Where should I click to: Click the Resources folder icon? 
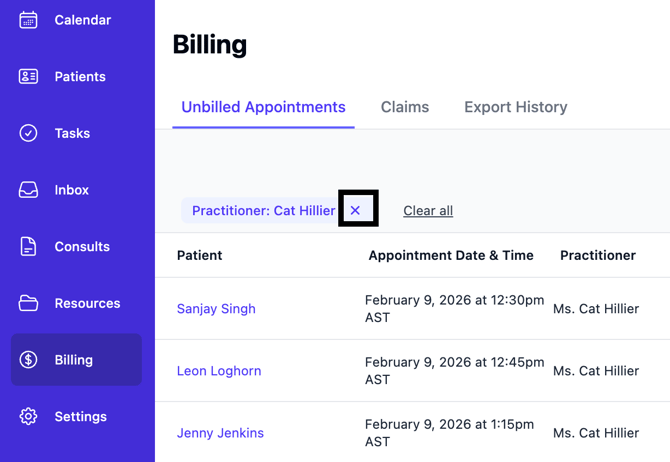pyautogui.click(x=28, y=303)
